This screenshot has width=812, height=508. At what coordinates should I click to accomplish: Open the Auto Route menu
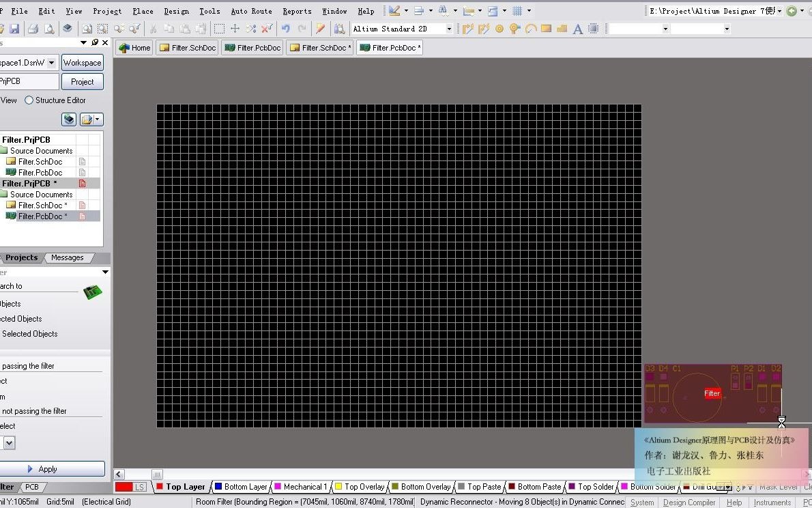tap(251, 10)
